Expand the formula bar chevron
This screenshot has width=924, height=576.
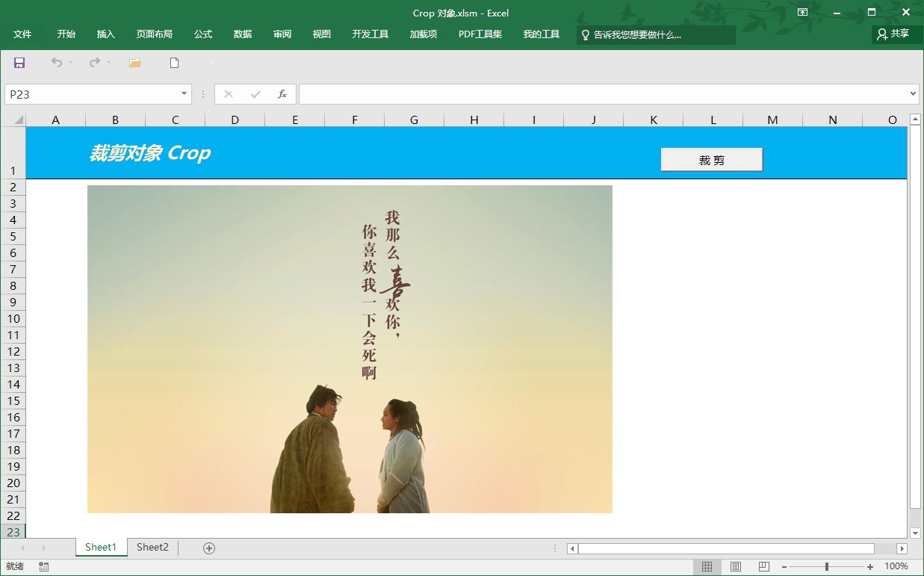tap(913, 94)
